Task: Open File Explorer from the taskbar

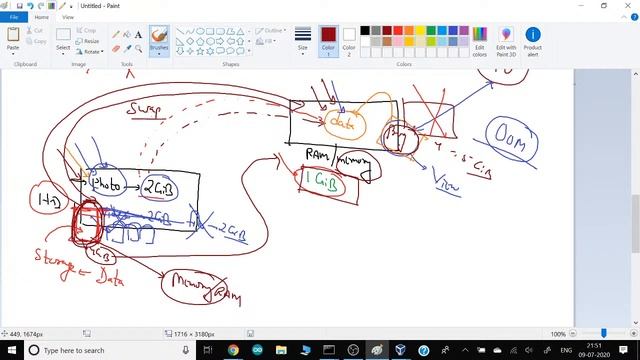Action: (281, 350)
